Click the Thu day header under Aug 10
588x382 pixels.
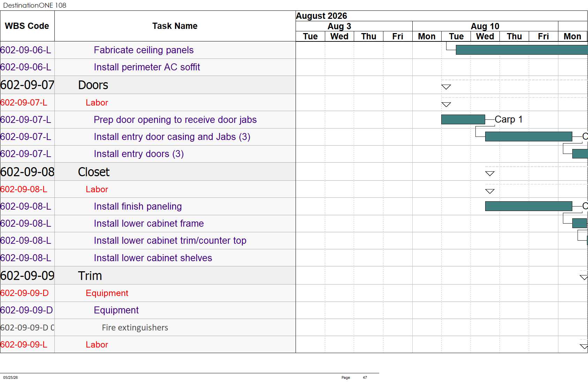(x=514, y=37)
